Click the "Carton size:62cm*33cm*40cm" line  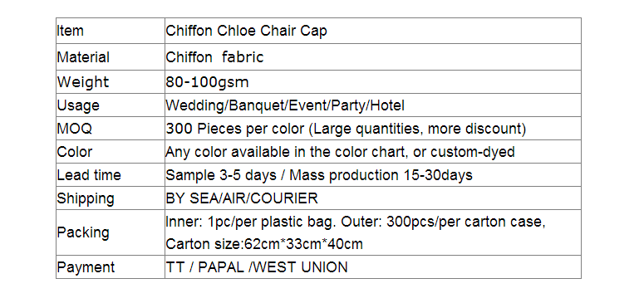point(264,244)
